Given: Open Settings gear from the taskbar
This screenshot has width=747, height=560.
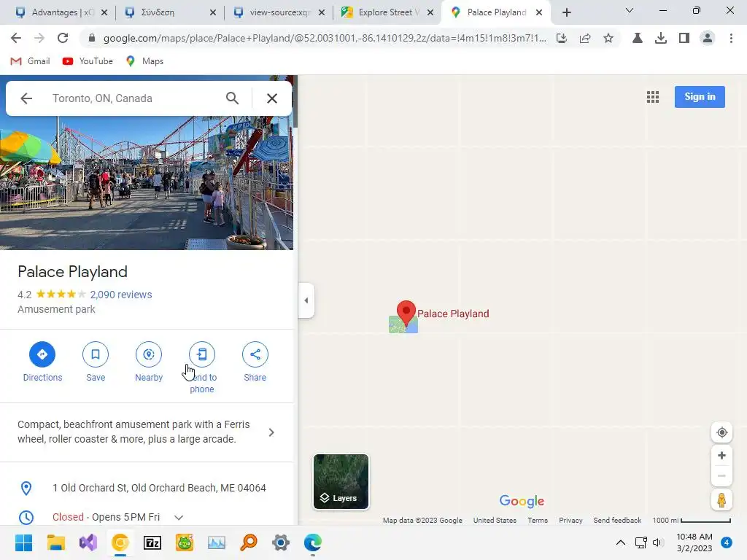Looking at the screenshot, I should 281,542.
